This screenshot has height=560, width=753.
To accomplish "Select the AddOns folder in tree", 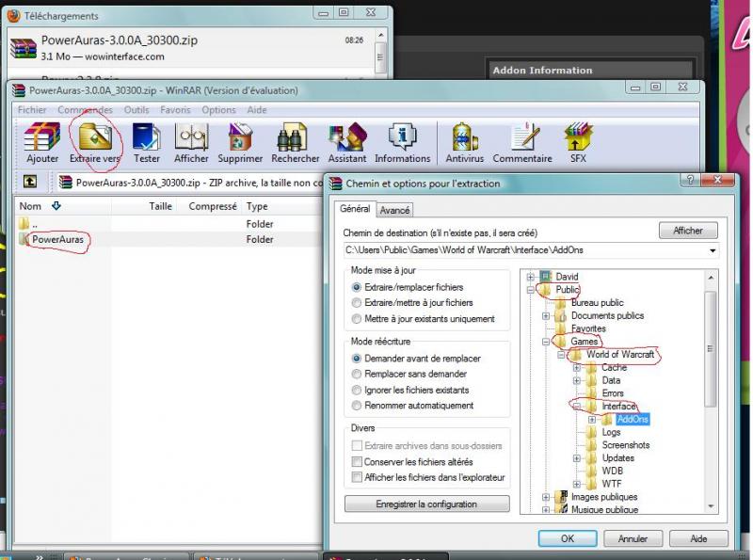I will tap(633, 419).
